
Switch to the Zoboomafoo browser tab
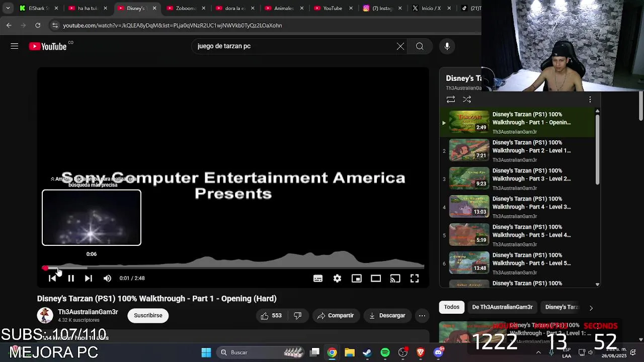point(186,8)
